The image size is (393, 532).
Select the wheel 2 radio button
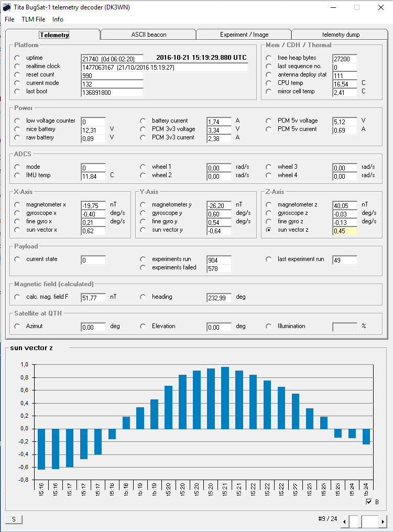click(143, 176)
